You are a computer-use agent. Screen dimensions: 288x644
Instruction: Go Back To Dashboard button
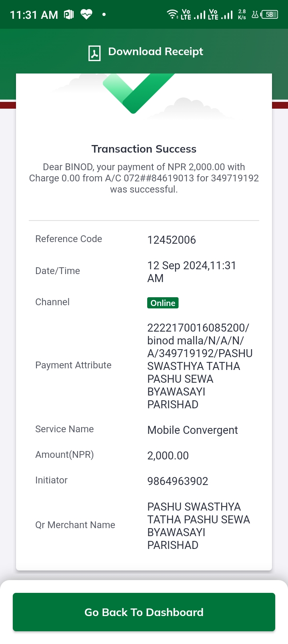(x=144, y=612)
